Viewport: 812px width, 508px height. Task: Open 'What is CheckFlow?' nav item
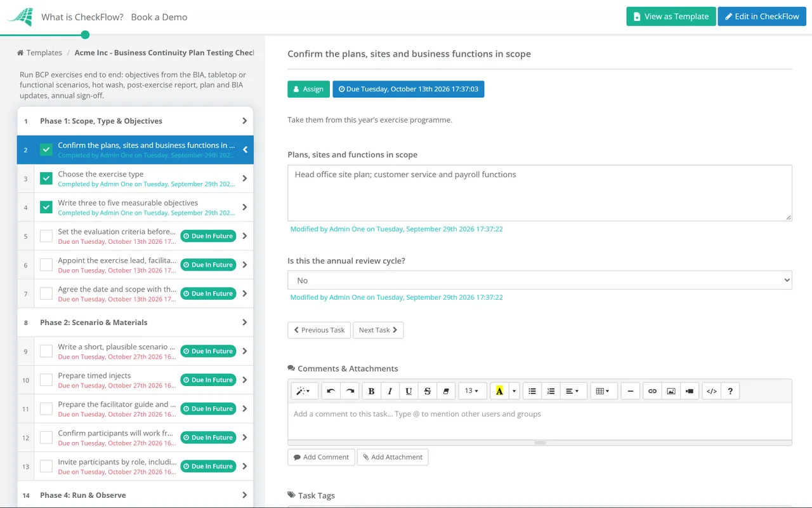82,17
